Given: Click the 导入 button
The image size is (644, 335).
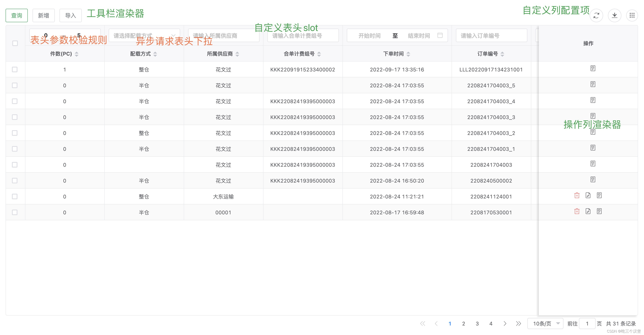Looking at the screenshot, I should [70, 15].
